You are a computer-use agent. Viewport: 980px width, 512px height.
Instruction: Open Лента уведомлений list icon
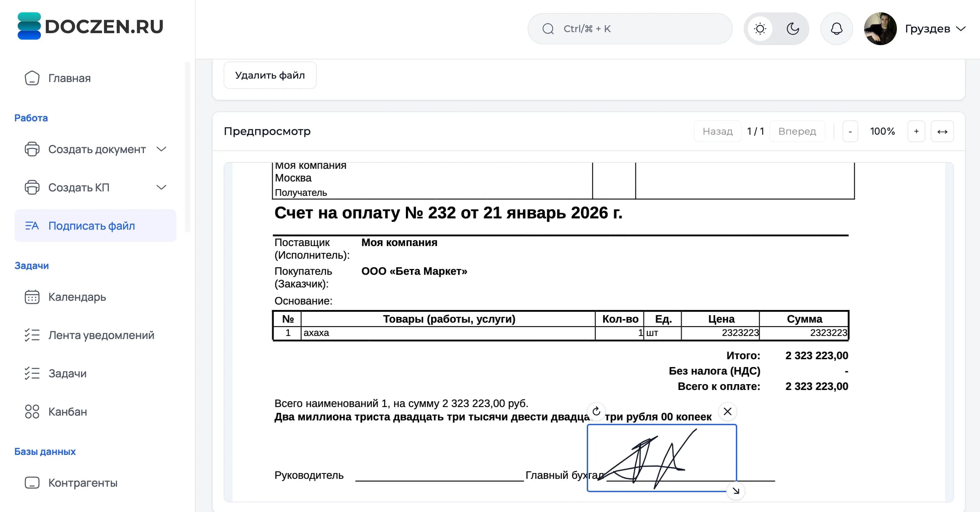[32, 335]
